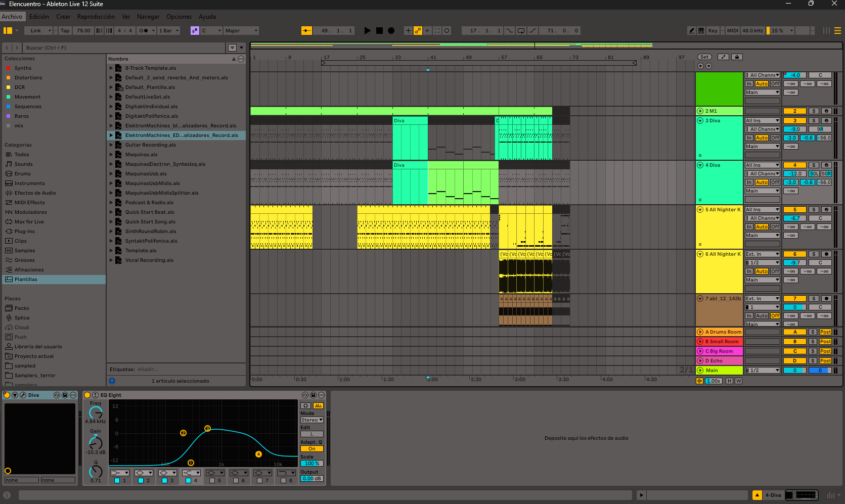Unfold track 2 M1
Image resolution: width=845 pixels, height=504 pixels.
click(x=700, y=111)
